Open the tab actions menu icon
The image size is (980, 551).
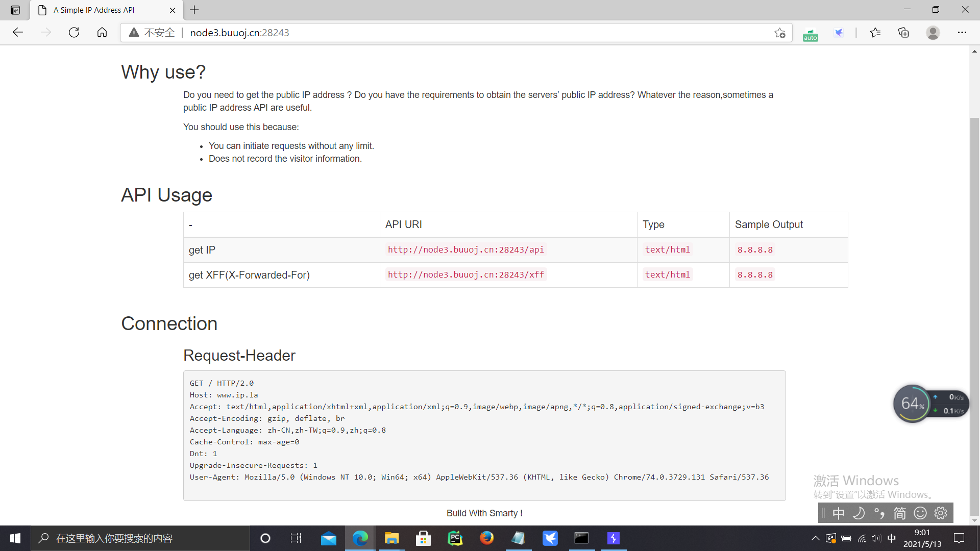tap(15, 10)
